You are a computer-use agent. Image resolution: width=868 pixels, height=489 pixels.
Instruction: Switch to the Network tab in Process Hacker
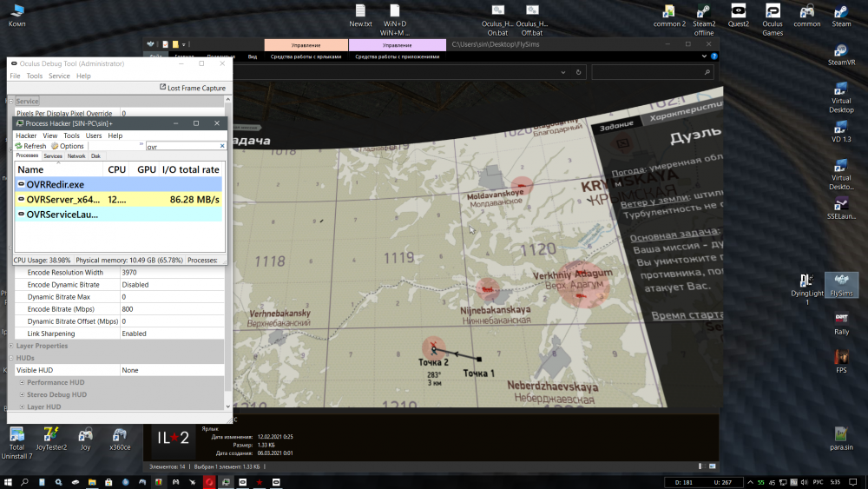point(76,156)
